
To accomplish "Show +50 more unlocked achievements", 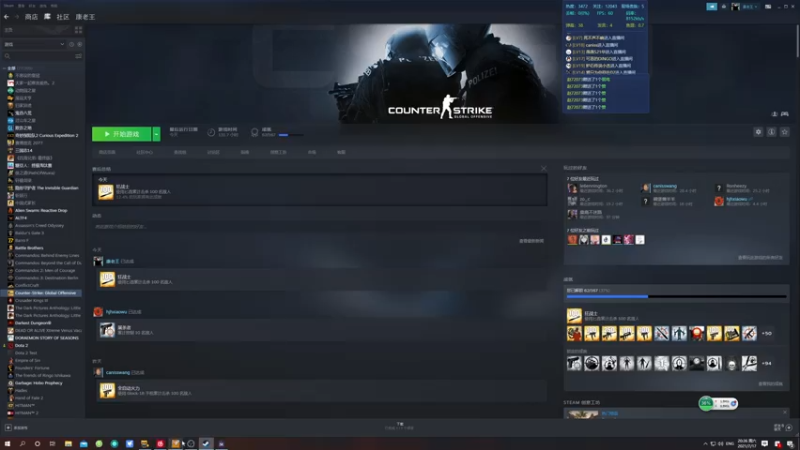I will click(x=767, y=333).
